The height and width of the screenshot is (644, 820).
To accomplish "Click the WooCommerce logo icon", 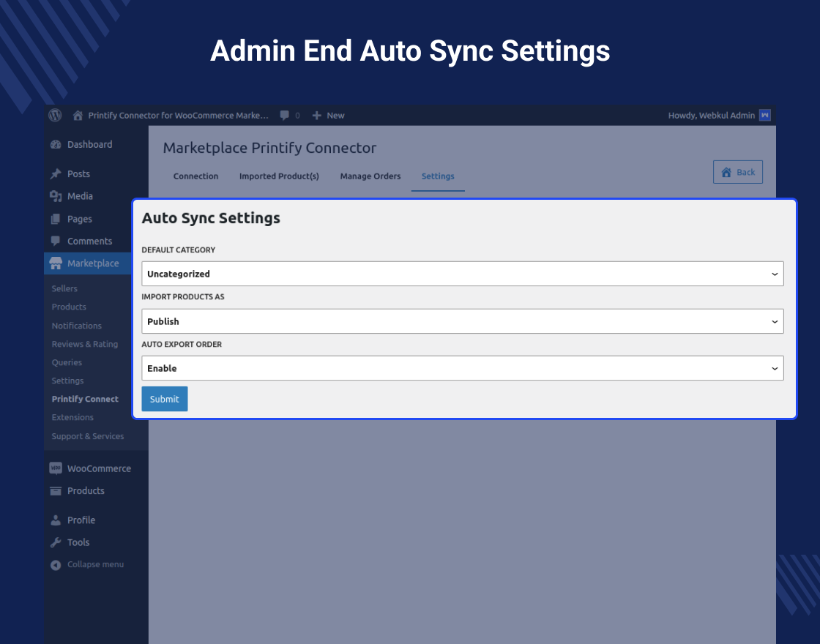I will (x=56, y=468).
